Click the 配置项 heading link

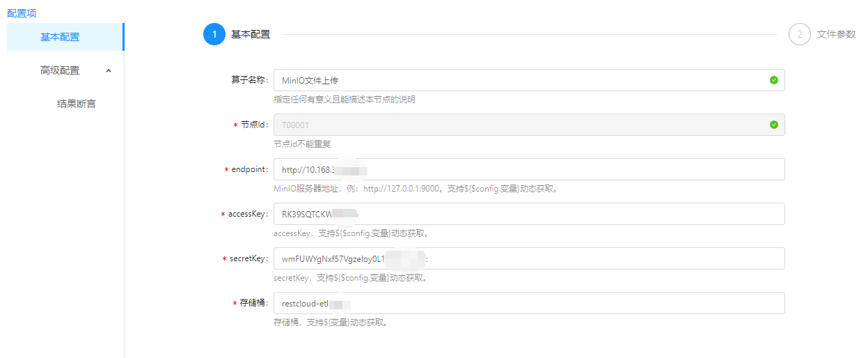pyautogui.click(x=22, y=13)
